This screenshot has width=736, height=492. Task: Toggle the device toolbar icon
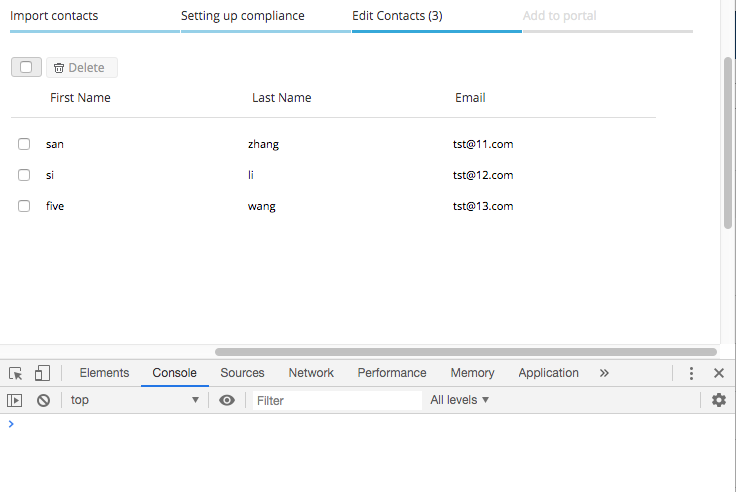click(x=42, y=373)
